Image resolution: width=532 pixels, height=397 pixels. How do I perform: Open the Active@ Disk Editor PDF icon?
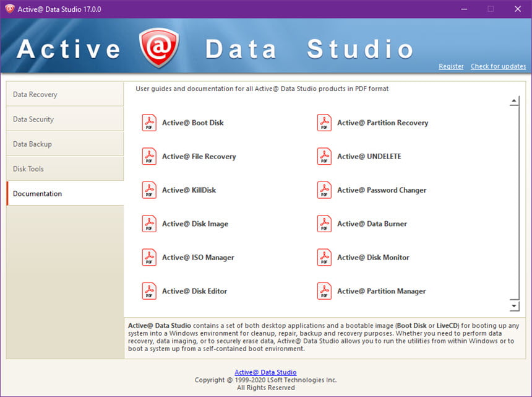point(149,291)
